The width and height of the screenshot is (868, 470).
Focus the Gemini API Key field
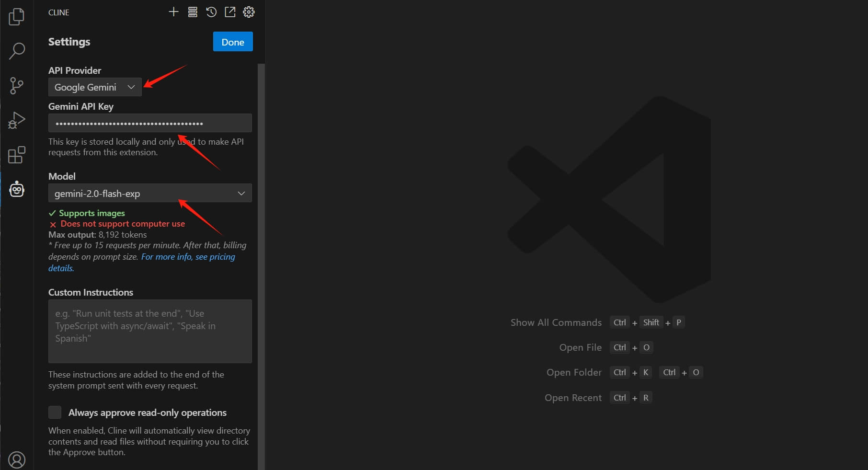click(150, 123)
